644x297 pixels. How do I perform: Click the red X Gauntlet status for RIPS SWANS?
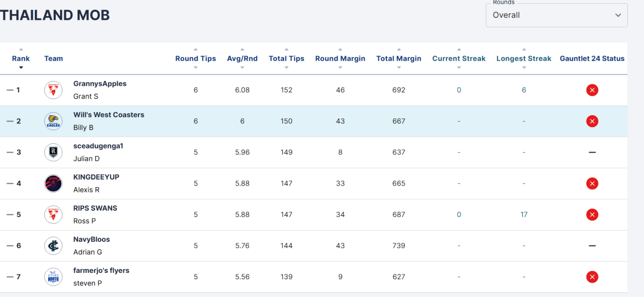pyautogui.click(x=592, y=214)
